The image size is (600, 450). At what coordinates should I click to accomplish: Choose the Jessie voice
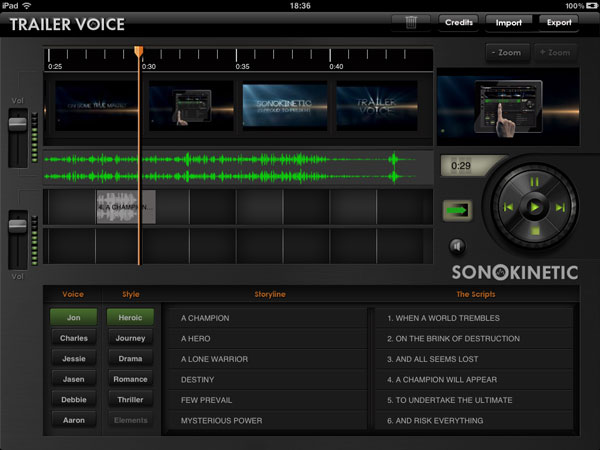(x=73, y=359)
